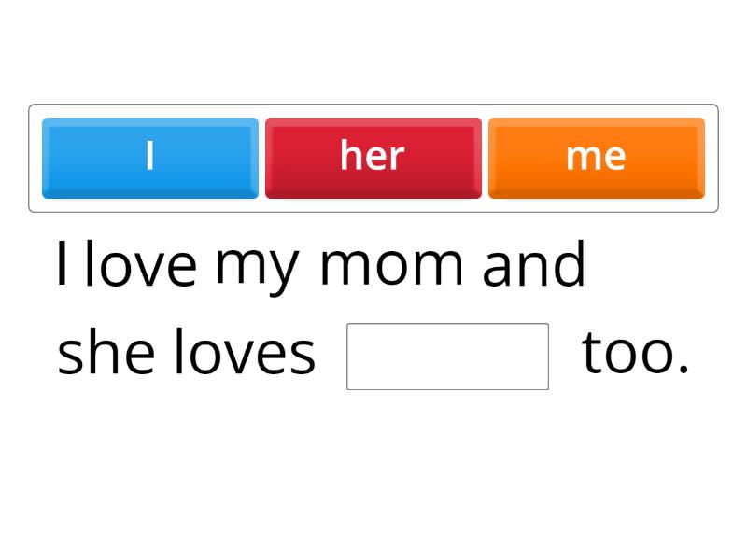Image resolution: width=747 pixels, height=560 pixels.
Task: Click the word "loves" on the second line
Action: click(246, 356)
